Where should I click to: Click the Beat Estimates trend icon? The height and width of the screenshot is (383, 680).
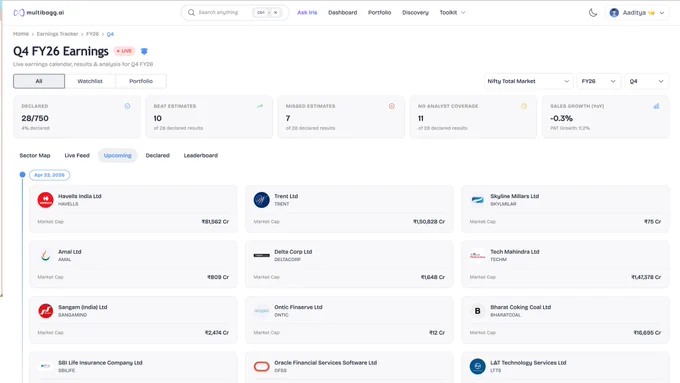click(x=260, y=106)
